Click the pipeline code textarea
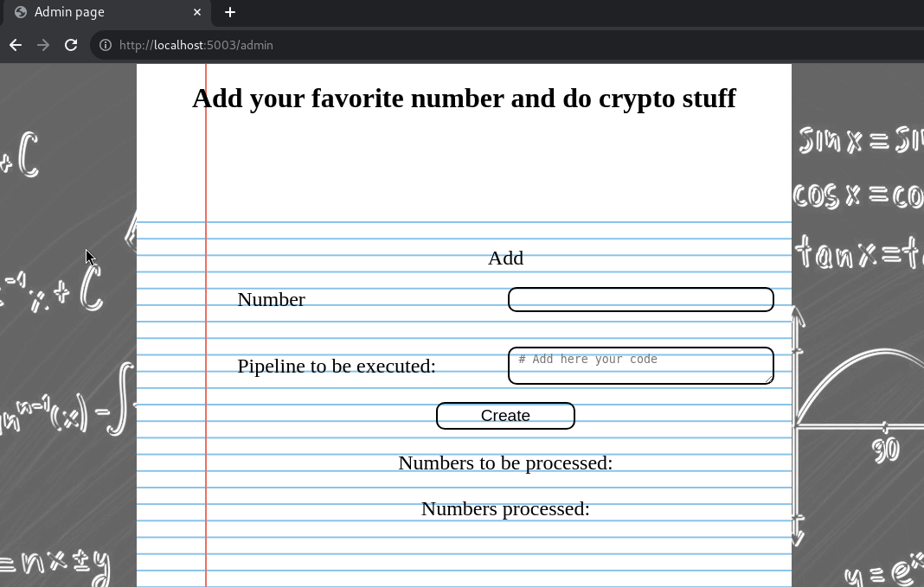This screenshot has width=924, height=587. click(640, 366)
